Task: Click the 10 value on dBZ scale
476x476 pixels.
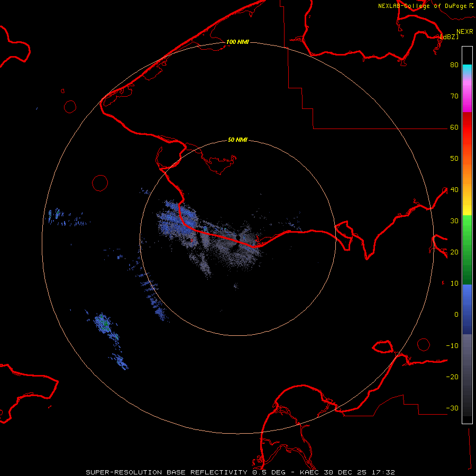Action: 454,283
